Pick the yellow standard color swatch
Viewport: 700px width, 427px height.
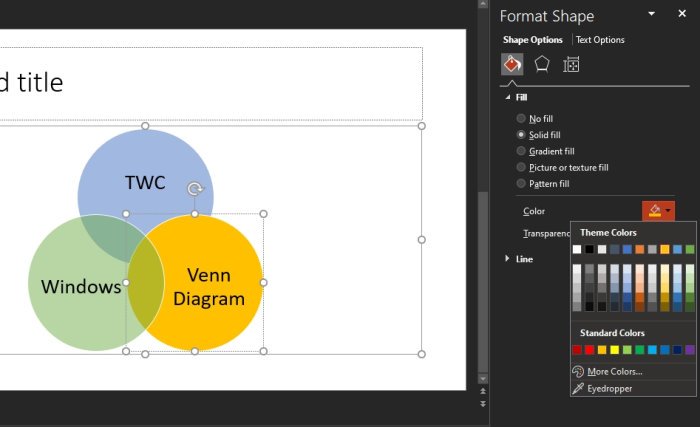[615, 350]
